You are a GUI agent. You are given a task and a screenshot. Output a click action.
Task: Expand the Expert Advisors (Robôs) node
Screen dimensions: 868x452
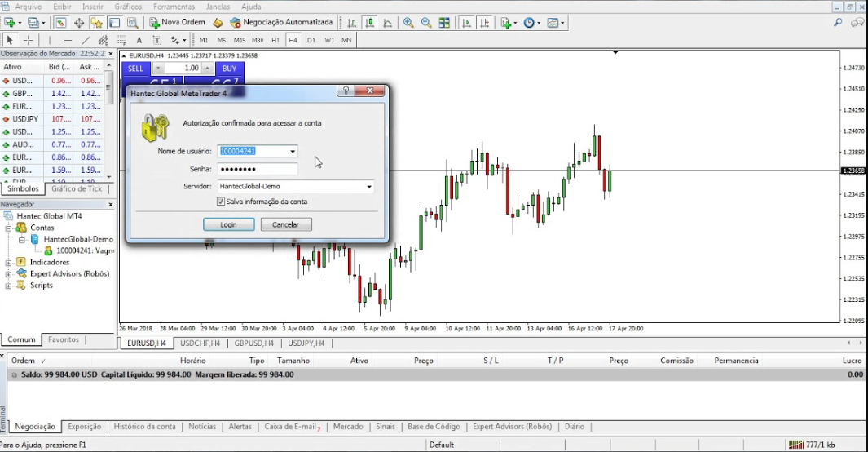tap(8, 274)
